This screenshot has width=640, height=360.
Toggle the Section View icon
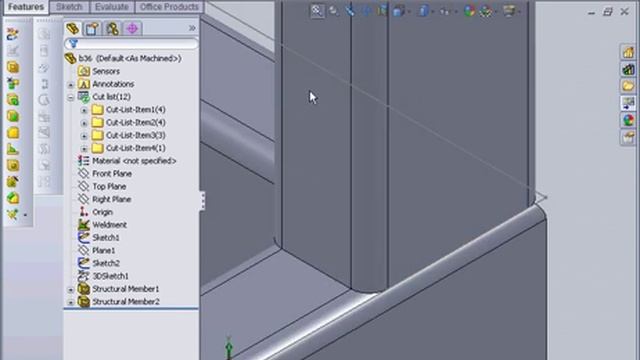click(x=382, y=11)
